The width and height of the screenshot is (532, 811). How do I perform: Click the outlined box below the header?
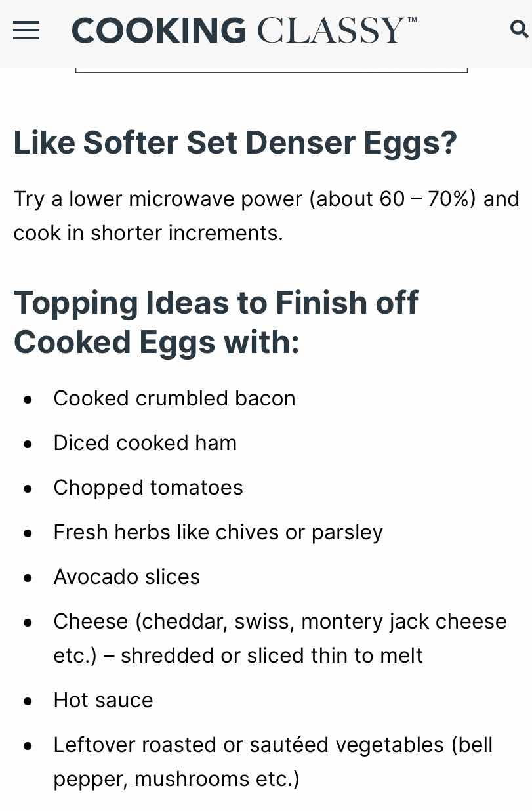click(x=271, y=70)
